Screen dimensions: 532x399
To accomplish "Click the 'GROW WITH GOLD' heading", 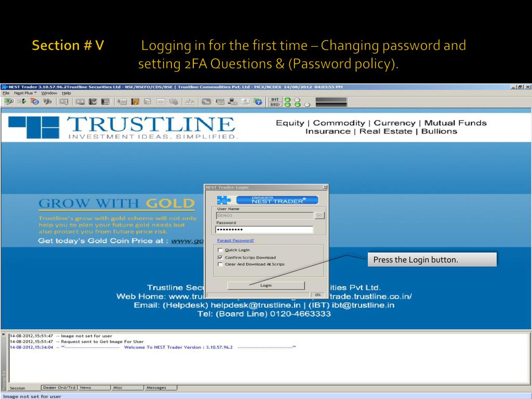I will (116, 203).
